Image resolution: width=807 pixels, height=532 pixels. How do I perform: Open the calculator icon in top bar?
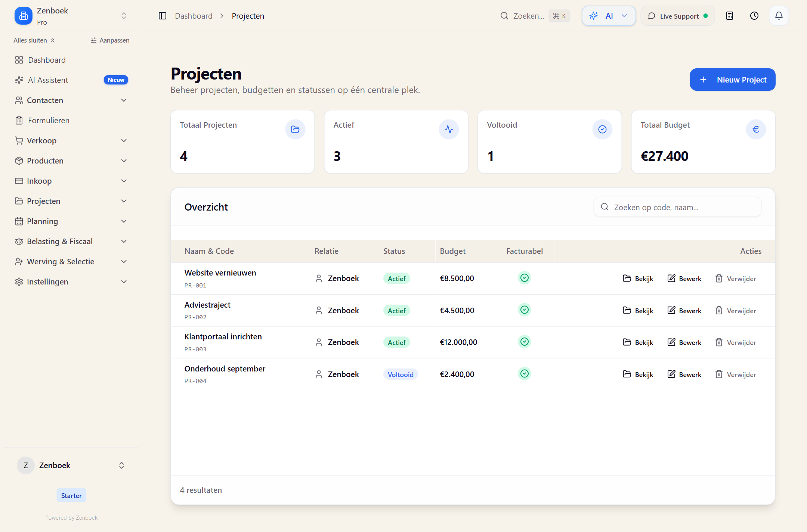point(730,16)
